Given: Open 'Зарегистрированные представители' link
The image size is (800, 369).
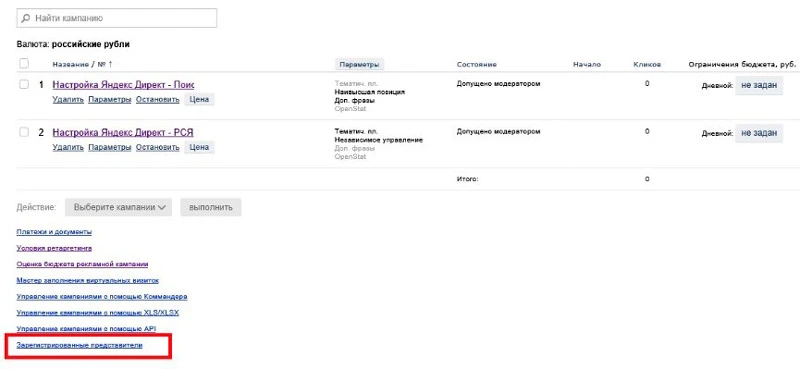Looking at the screenshot, I should (x=80, y=346).
